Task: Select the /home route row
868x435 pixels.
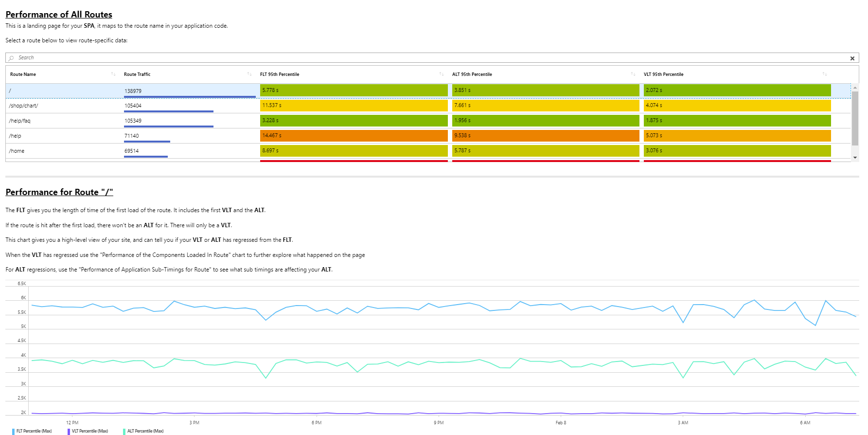Action: pos(428,151)
